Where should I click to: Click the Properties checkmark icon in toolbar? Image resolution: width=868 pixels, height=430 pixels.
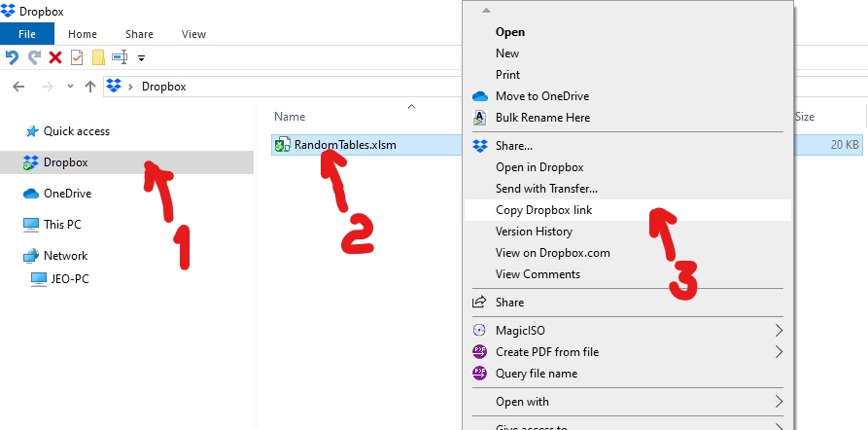coord(77,57)
